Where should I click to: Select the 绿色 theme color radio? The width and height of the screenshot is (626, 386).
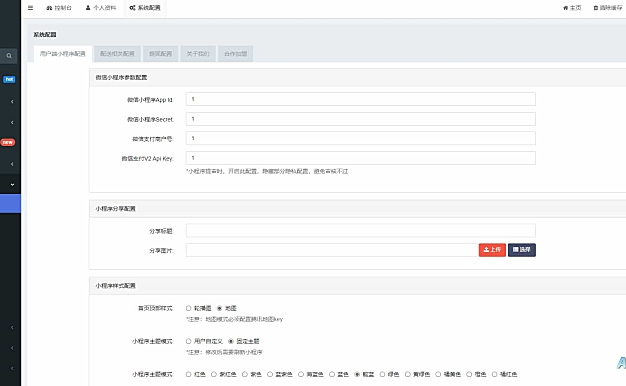(382, 374)
